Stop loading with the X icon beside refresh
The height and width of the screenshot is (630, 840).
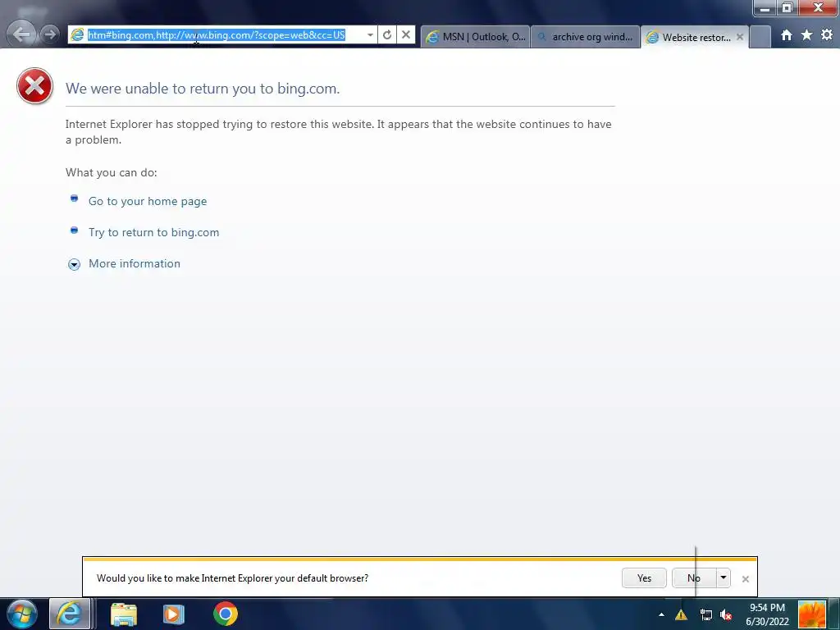[405, 34]
